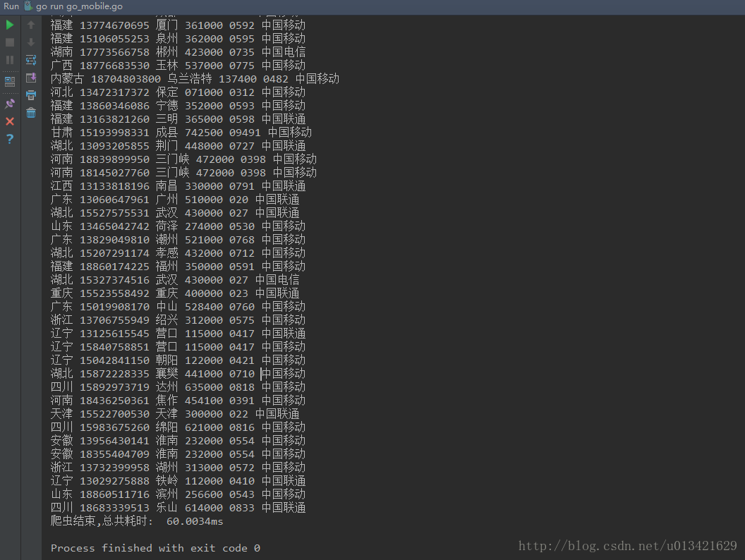Toggle Use Soft Wraps icon

(x=31, y=60)
